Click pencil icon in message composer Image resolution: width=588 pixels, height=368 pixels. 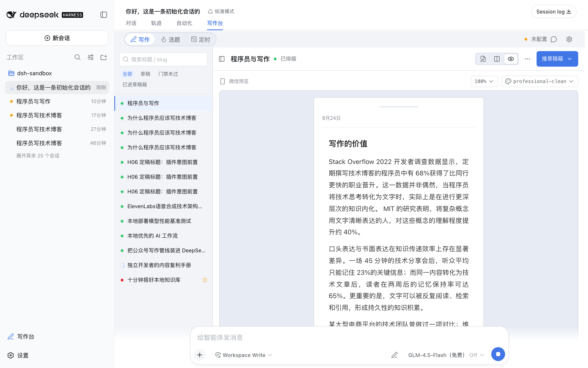[x=394, y=355]
